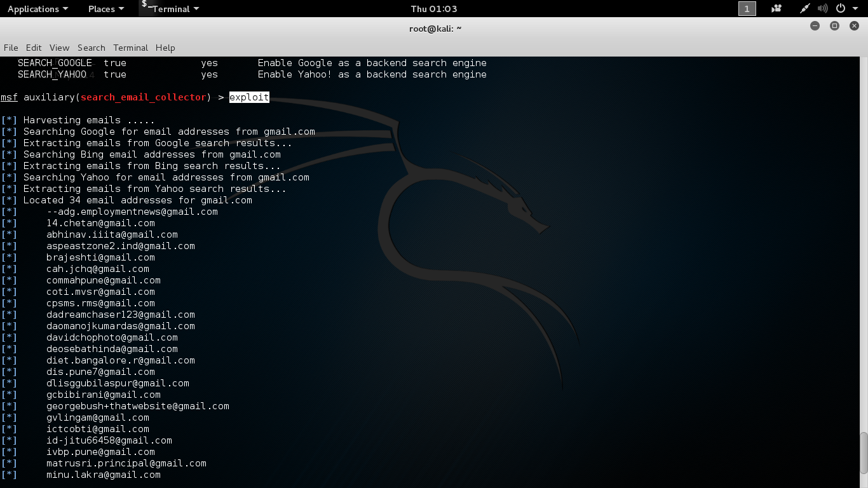Click 'Searching Yahoo for email addresses' line
Screen dimensions: 868x488
click(166, 177)
